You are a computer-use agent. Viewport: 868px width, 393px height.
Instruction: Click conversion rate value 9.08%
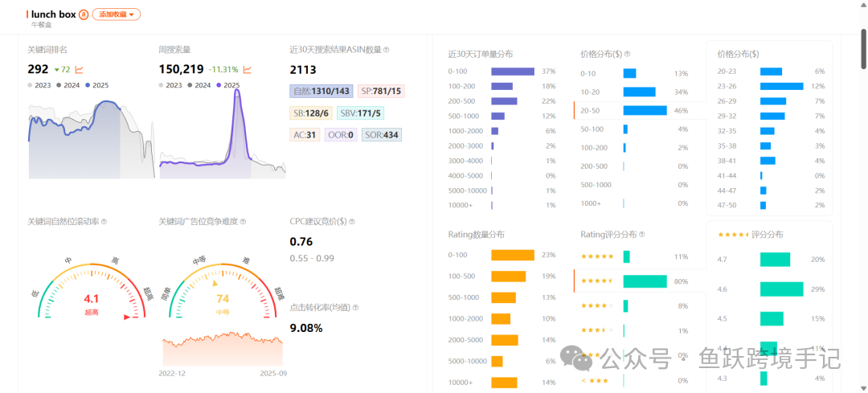306,328
